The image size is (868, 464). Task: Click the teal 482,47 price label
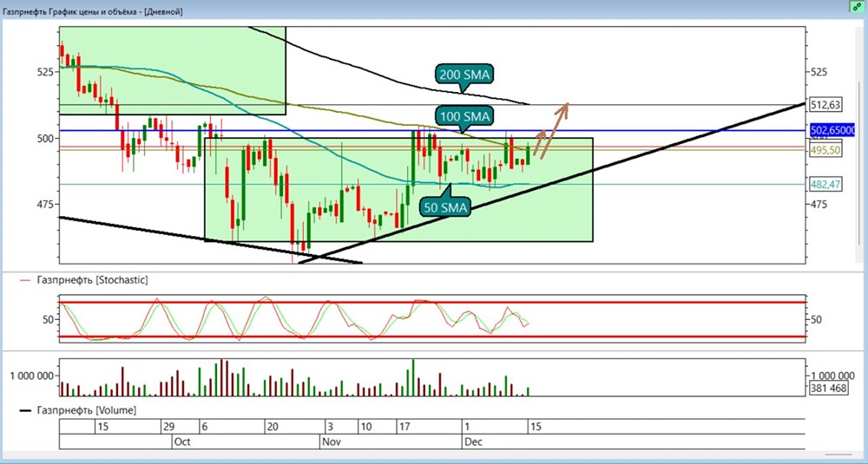point(826,185)
